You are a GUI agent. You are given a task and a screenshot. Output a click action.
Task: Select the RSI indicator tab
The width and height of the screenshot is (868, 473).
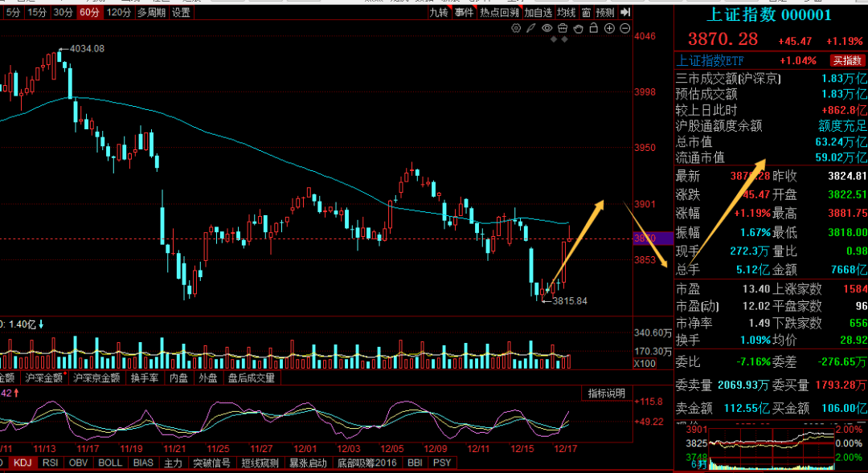pyautogui.click(x=50, y=463)
